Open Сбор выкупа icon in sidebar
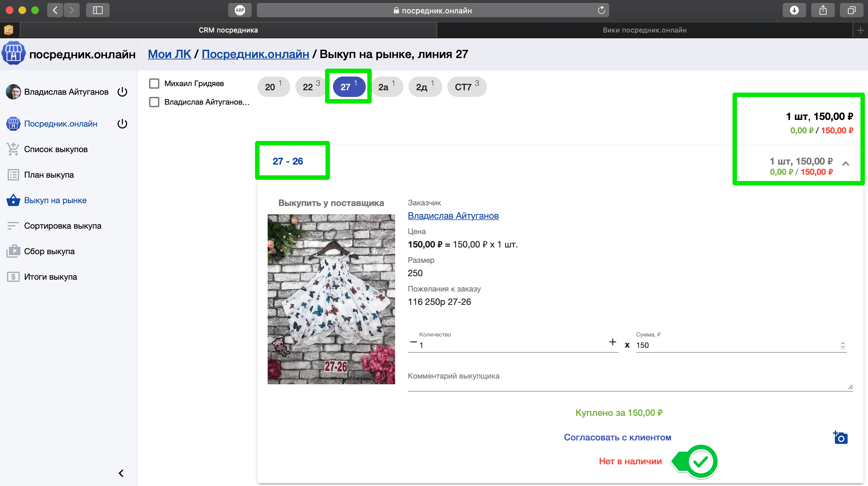 click(x=13, y=251)
